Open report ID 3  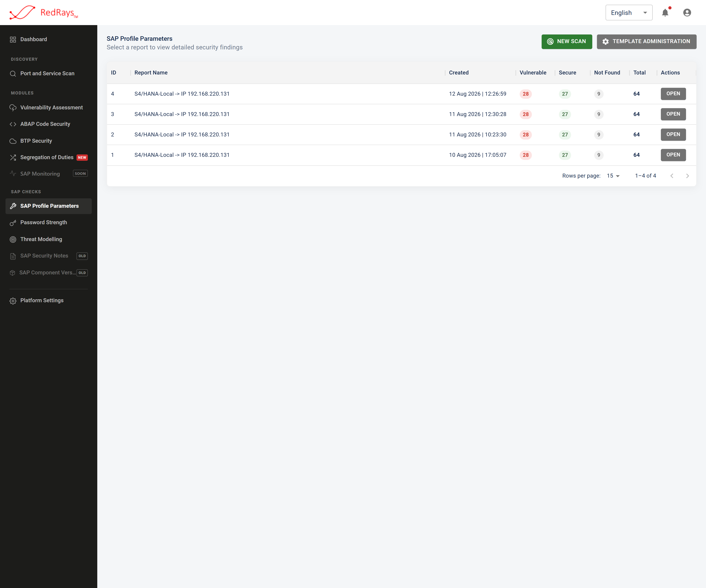[673, 114]
